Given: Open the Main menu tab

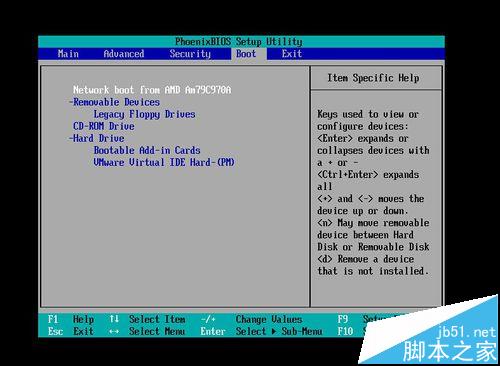Looking at the screenshot, I should tap(68, 54).
